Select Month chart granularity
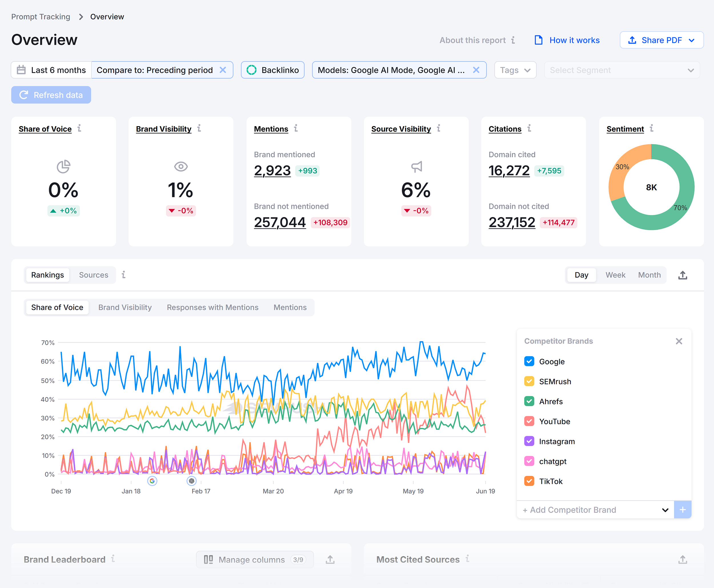 [x=649, y=275]
